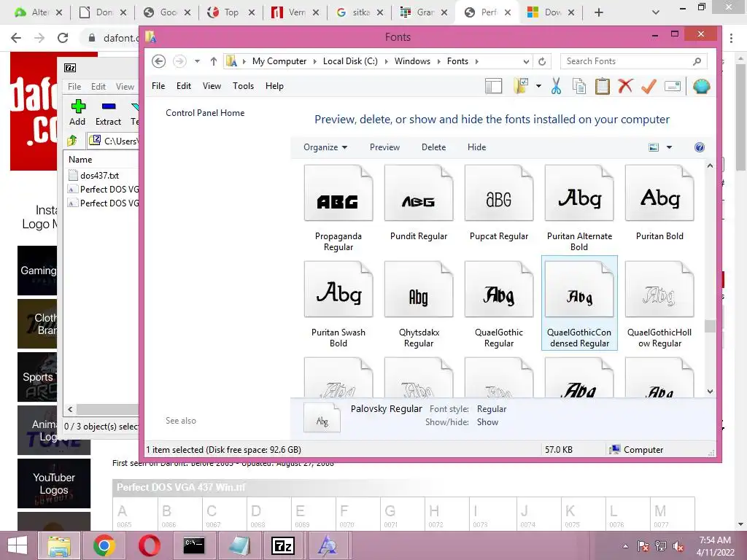Open Command Prompt from the taskbar
Screen dimensions: 747x560
[x=194, y=545]
